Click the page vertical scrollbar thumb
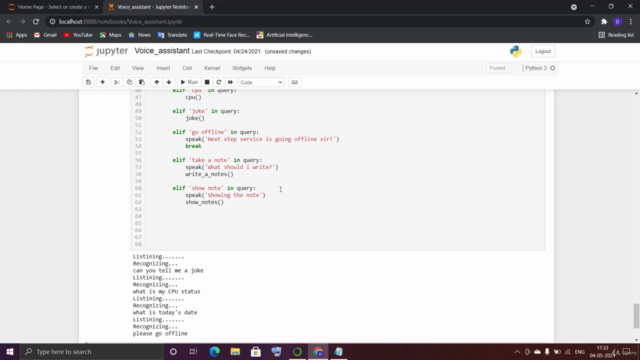The width and height of the screenshot is (640, 360). point(636,315)
